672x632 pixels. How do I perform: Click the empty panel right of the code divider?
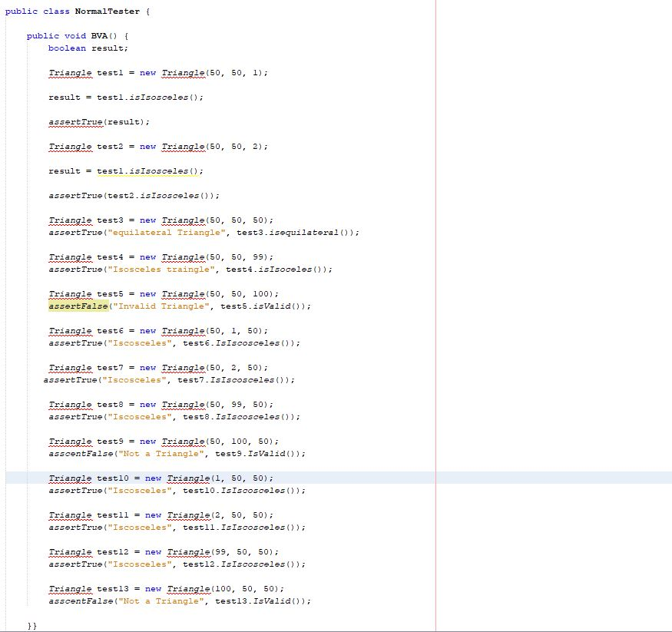click(553, 307)
